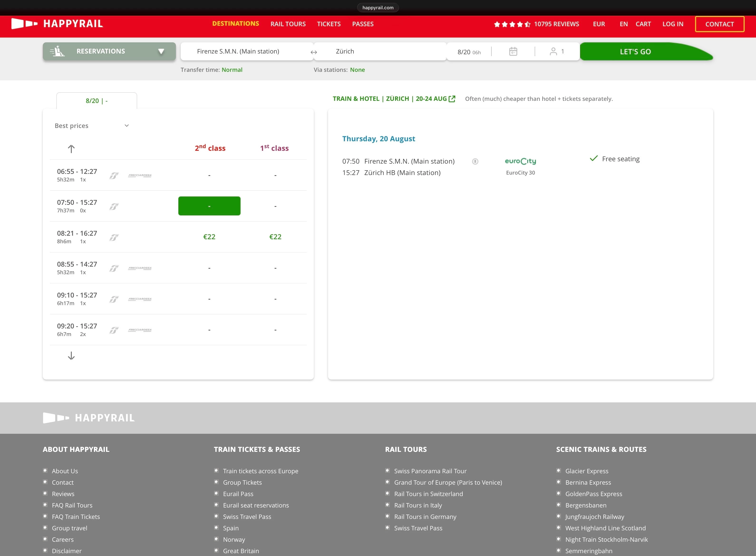Viewport: 756px width, 556px height.
Task: Open the return date calendar icon
Action: tap(513, 52)
